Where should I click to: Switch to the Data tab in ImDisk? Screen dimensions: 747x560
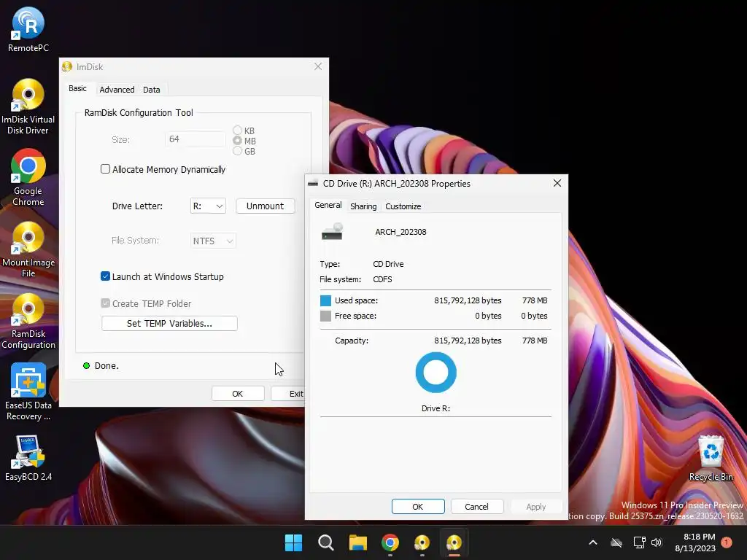tap(152, 90)
